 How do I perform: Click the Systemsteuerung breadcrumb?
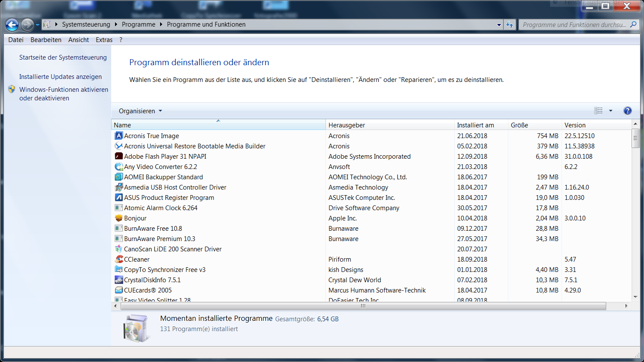coord(86,24)
